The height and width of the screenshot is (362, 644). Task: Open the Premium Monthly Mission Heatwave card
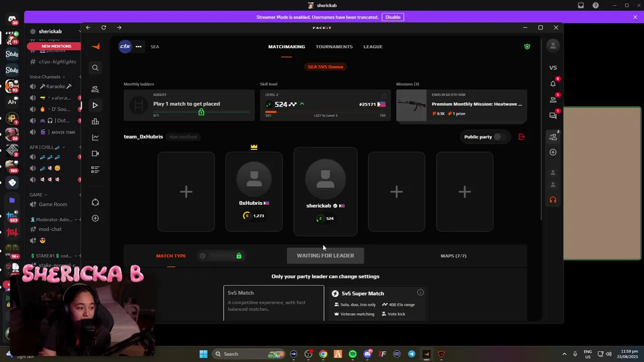click(461, 106)
